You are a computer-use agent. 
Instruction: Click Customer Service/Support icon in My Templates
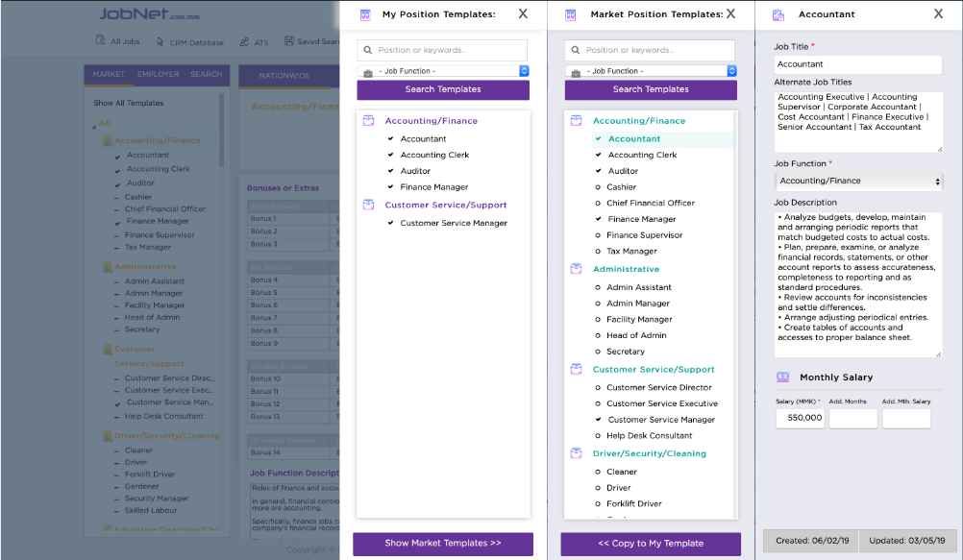pos(369,205)
